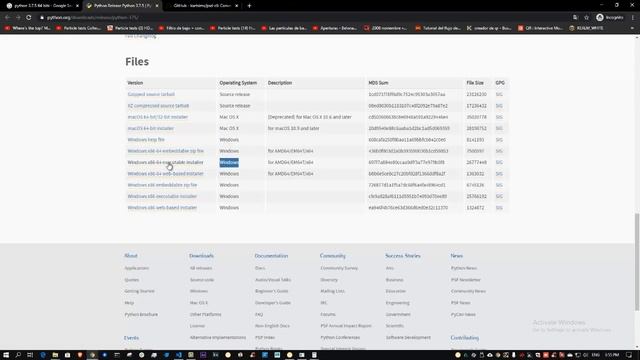Open the Community footer section
The height and width of the screenshot is (360, 640).
(333, 256)
